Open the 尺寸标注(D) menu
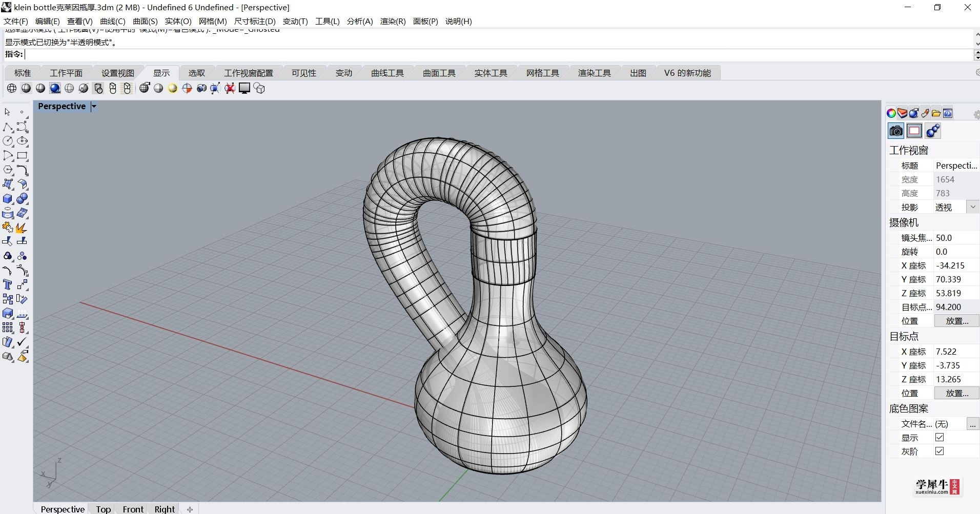This screenshot has height=514, width=980. 255,22
